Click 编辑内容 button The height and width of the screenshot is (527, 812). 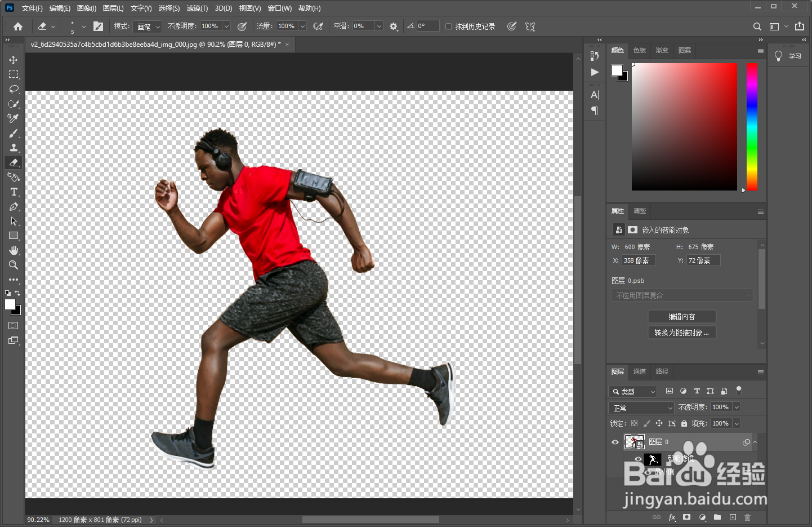point(682,317)
